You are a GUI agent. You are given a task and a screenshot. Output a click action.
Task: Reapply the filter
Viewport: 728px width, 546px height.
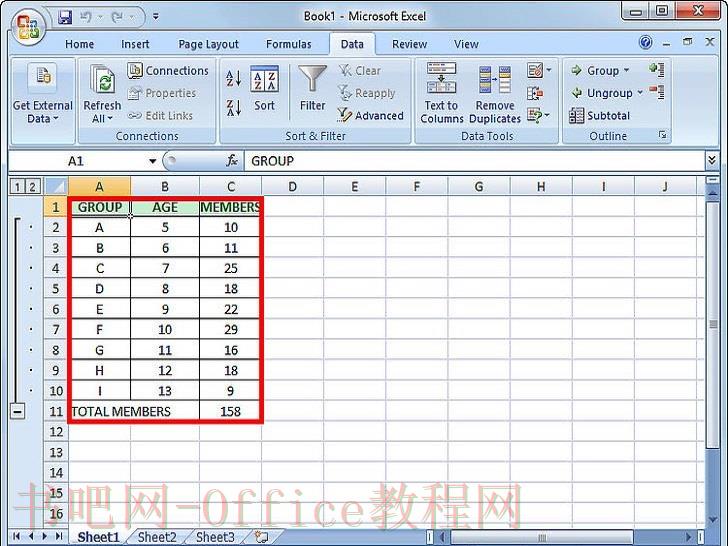367,93
